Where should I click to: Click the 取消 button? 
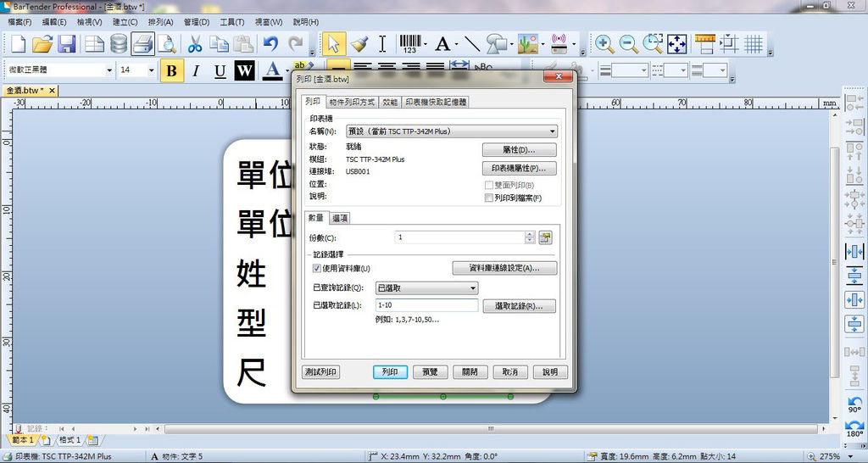pos(509,372)
